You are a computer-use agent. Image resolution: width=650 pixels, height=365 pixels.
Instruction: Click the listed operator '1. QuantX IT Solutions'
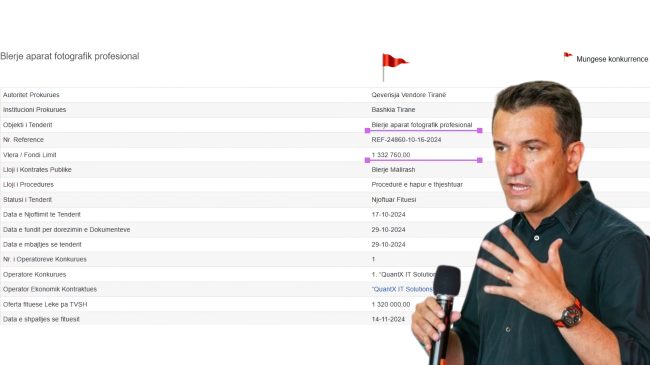403,274
